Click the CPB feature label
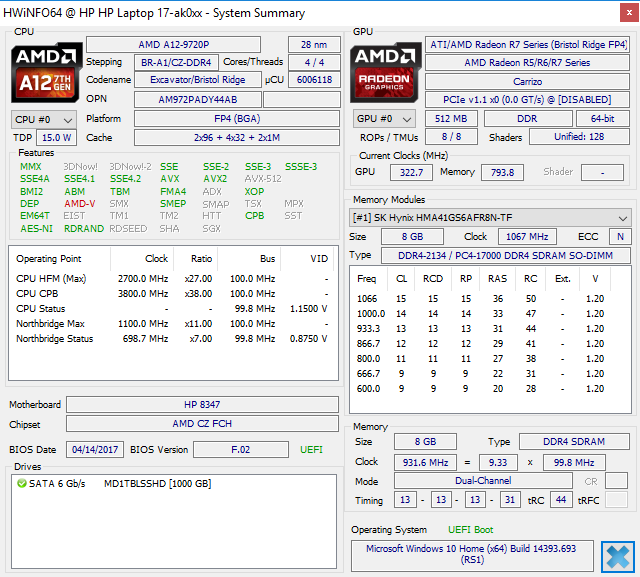This screenshot has height=577, width=640. [x=255, y=216]
